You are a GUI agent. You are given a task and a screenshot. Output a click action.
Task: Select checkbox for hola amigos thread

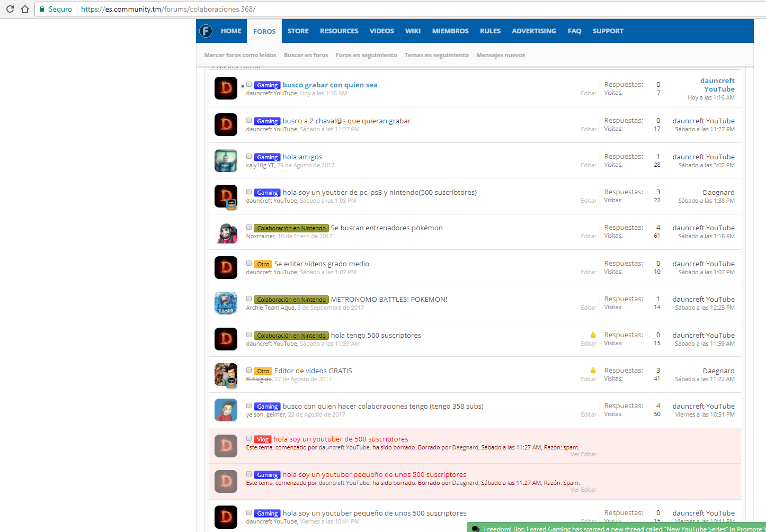pyautogui.click(x=249, y=157)
